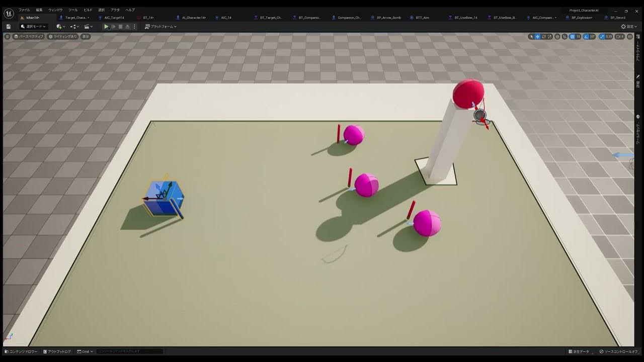Viewport: 644px width, 362px height.
Task: Switch to the kihan14 level tab
Action: [33, 18]
